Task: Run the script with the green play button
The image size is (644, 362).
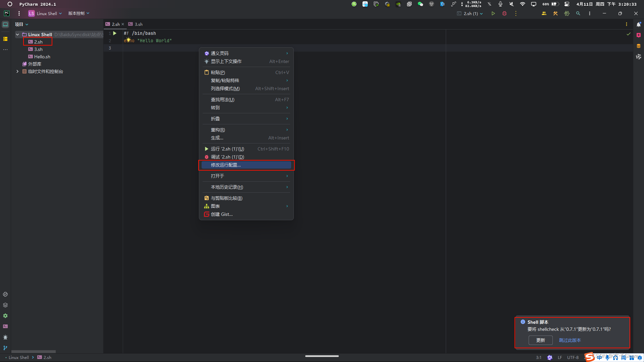Action: pyautogui.click(x=493, y=13)
